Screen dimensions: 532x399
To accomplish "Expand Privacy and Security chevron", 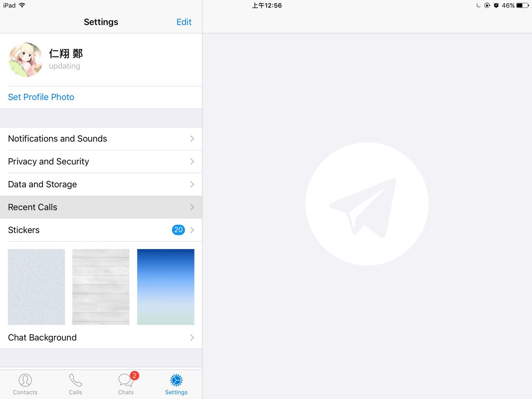I will point(192,162).
